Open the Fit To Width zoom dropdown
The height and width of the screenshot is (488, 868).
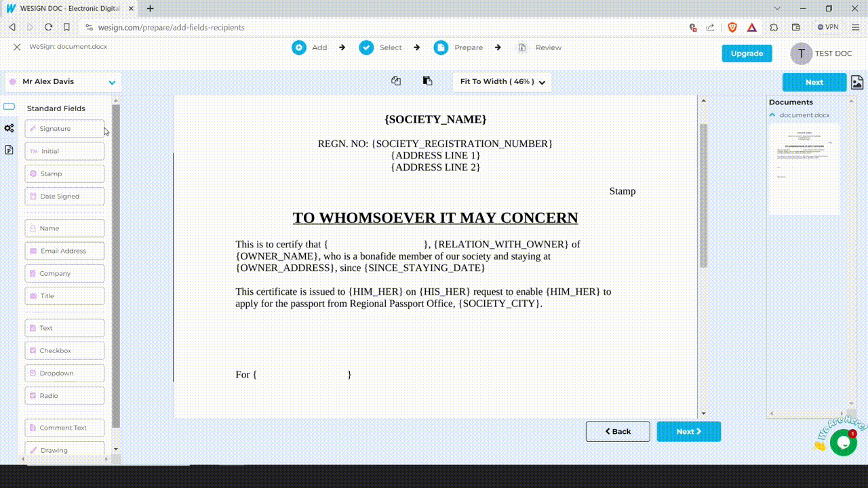(x=502, y=82)
